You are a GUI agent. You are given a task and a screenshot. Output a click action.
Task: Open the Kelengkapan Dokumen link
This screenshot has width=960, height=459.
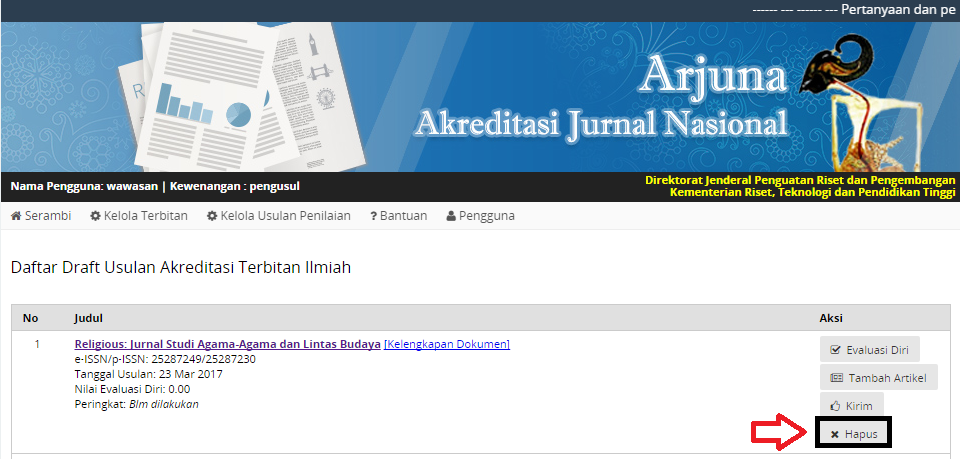coord(447,344)
